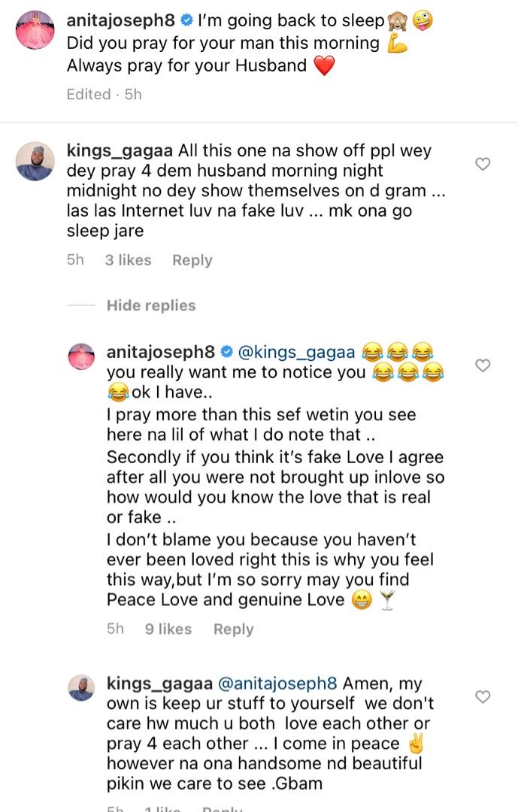Open anitajoseph8 username in the reply thread
Image resolution: width=518 pixels, height=812 pixels.
point(161,351)
